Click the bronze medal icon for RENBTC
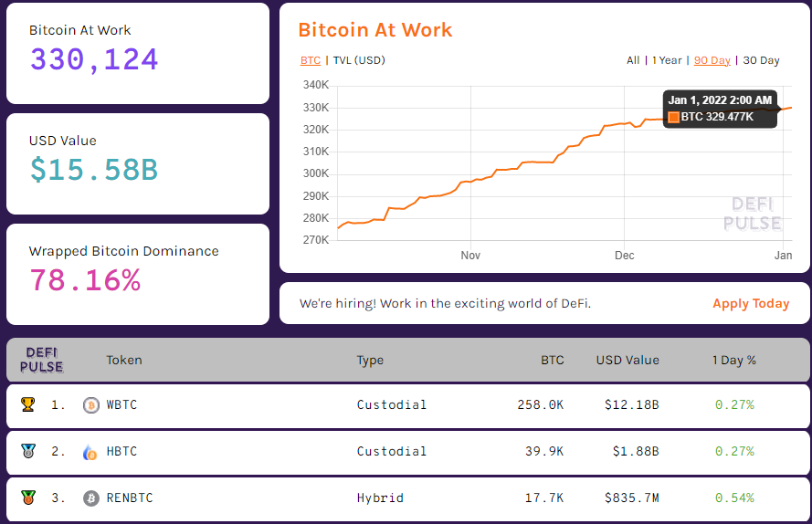Screen dimensions: 812x524 tap(28, 498)
